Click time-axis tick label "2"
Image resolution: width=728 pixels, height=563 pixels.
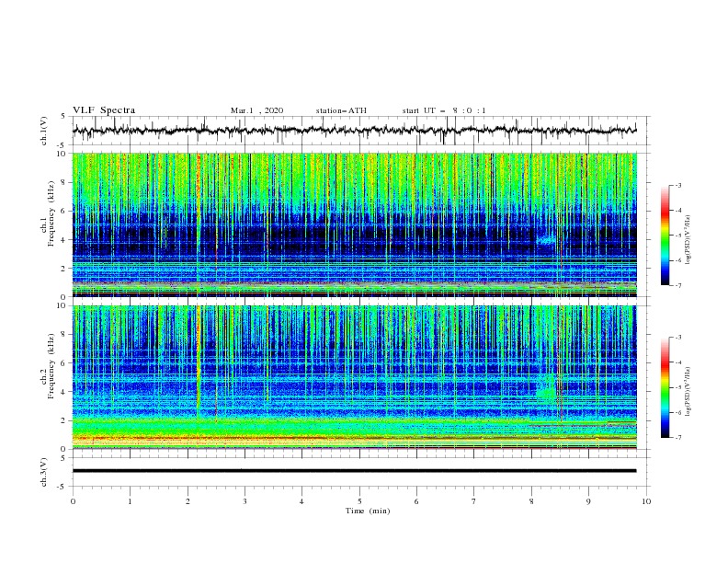(x=188, y=501)
